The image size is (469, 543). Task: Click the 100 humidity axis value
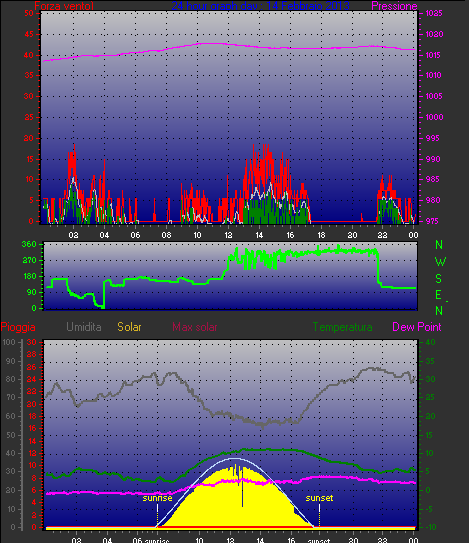click(x=9, y=342)
